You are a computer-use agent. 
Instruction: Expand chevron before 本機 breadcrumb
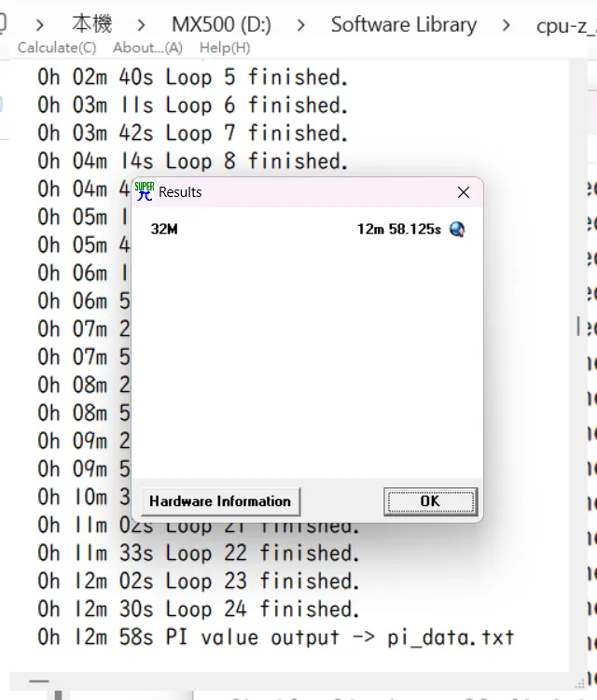click(x=40, y=25)
